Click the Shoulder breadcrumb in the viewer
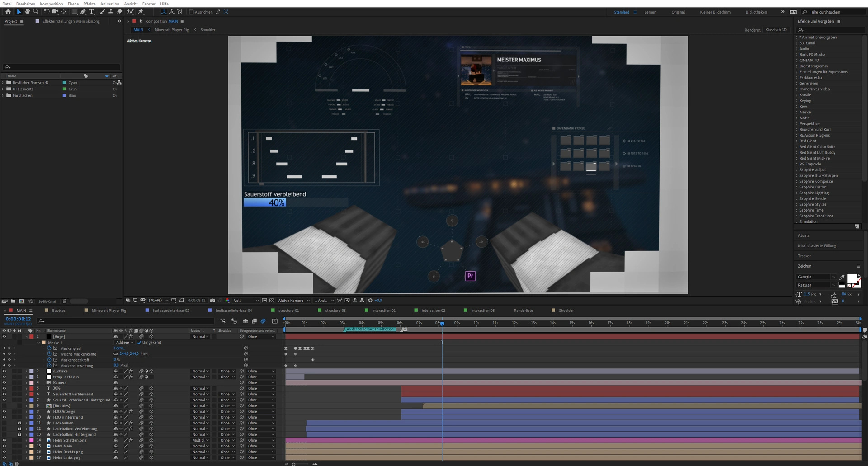 click(208, 30)
